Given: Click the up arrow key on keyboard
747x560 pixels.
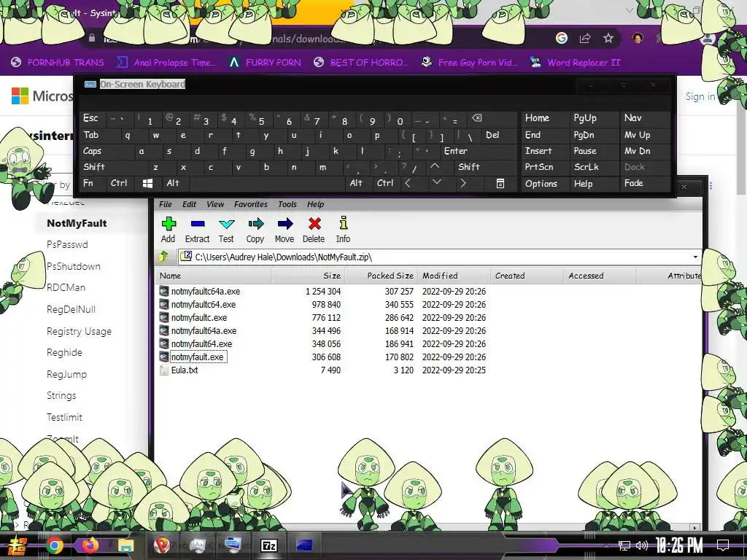Looking at the screenshot, I should tap(435, 167).
